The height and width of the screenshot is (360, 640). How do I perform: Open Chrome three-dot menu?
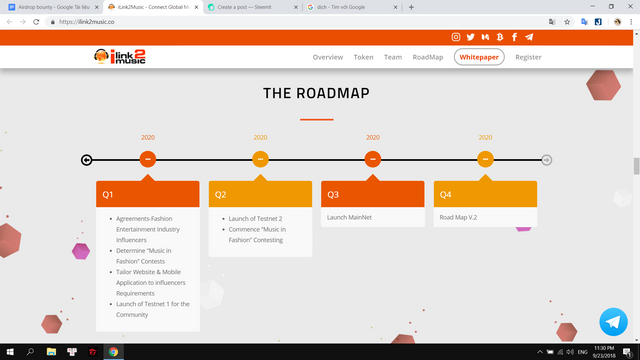tap(631, 22)
